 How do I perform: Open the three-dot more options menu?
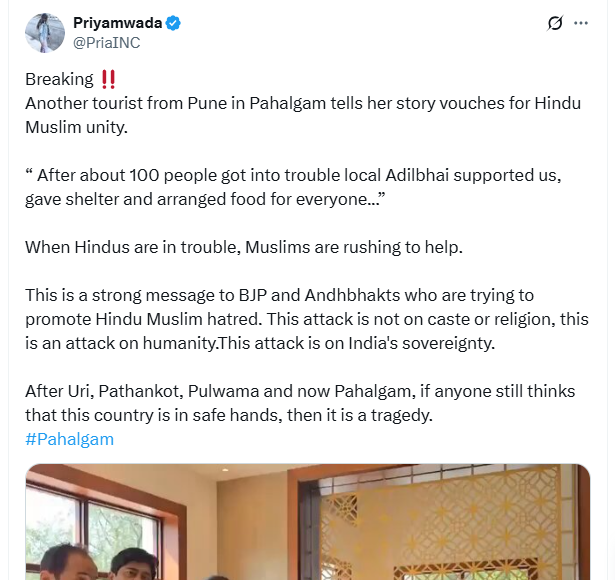coord(580,23)
